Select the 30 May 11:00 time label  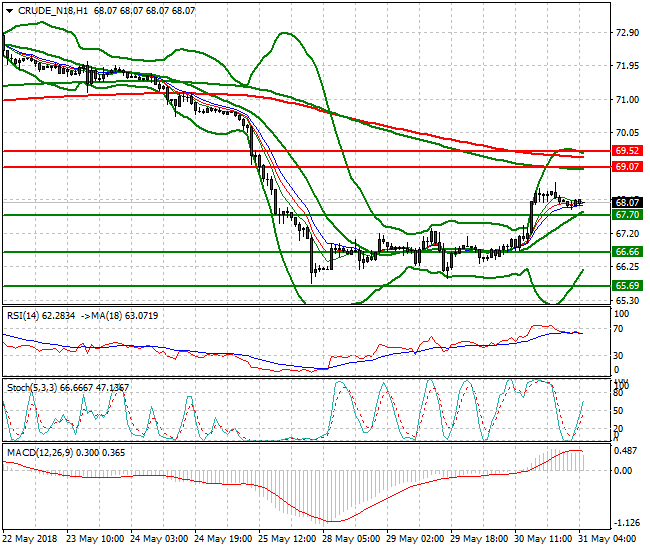pos(543,539)
